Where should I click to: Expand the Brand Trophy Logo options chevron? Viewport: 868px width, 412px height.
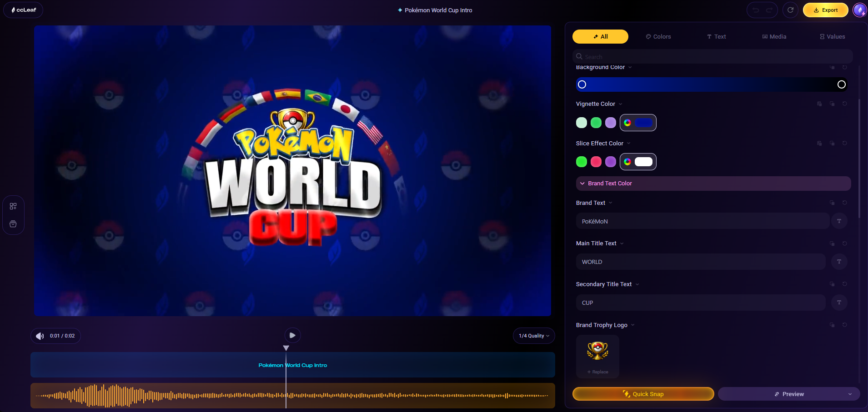[633, 325]
